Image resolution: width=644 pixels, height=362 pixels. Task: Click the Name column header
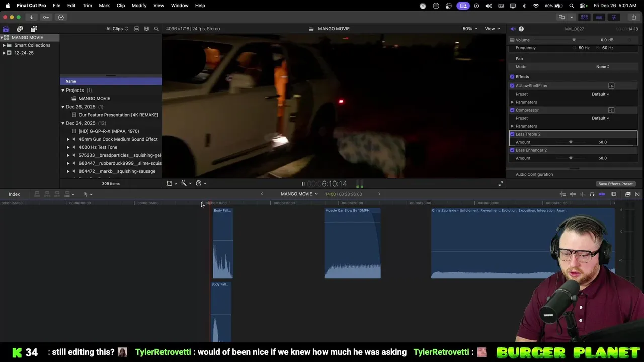click(111, 81)
